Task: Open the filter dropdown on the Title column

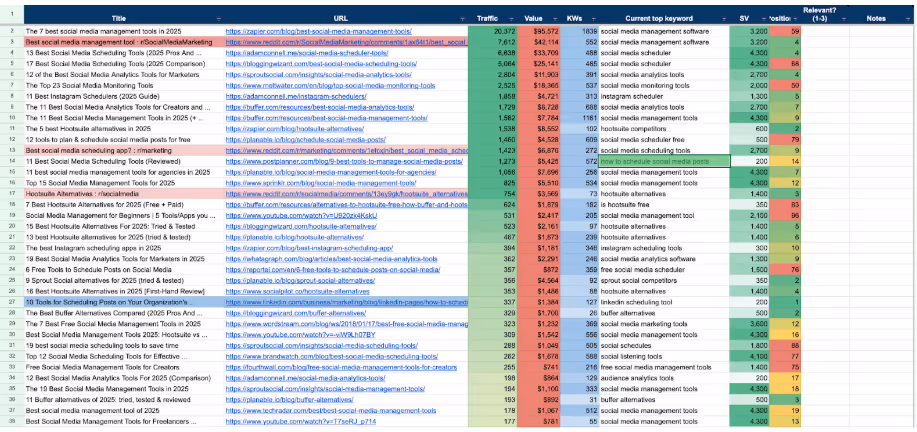Action: [x=218, y=19]
